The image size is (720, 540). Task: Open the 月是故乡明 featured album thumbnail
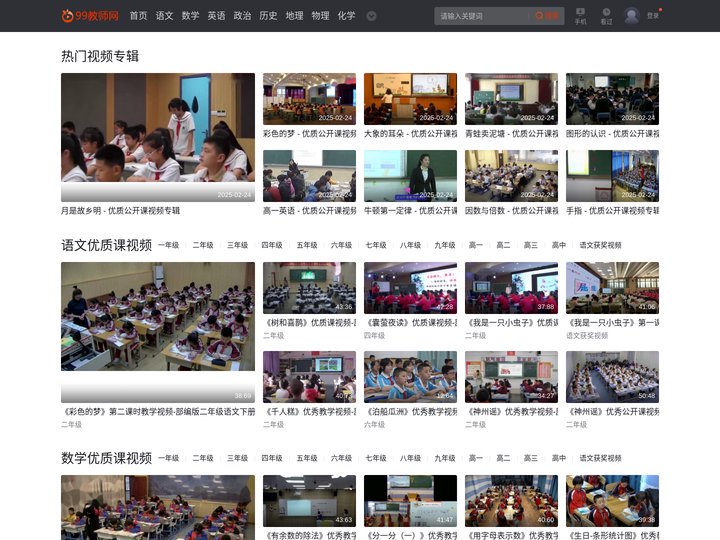[158, 137]
